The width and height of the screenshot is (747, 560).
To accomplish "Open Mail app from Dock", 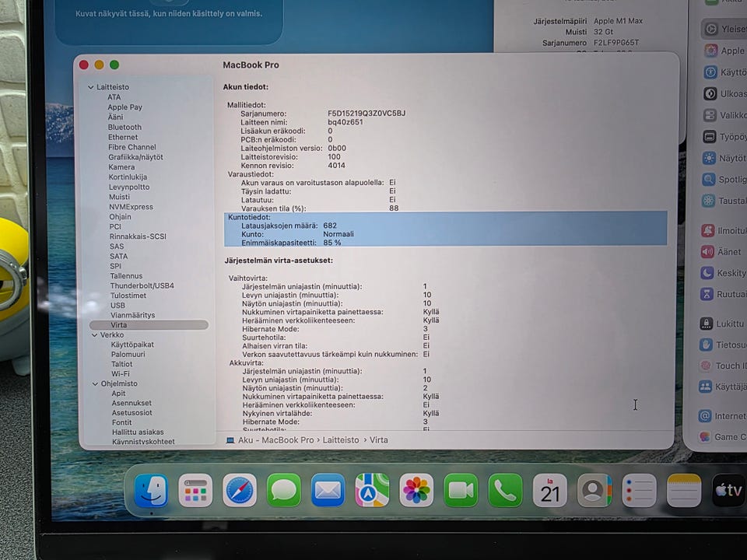I will point(328,491).
